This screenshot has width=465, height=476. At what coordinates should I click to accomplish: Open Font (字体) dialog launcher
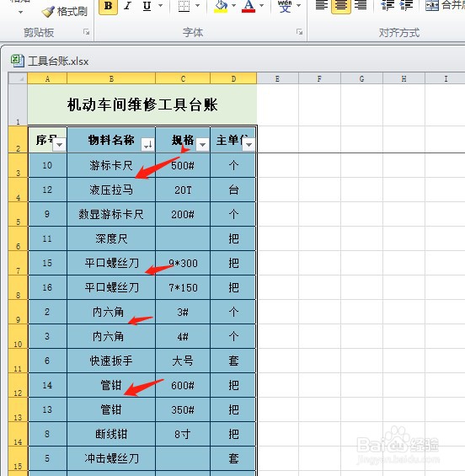pyautogui.click(x=300, y=32)
